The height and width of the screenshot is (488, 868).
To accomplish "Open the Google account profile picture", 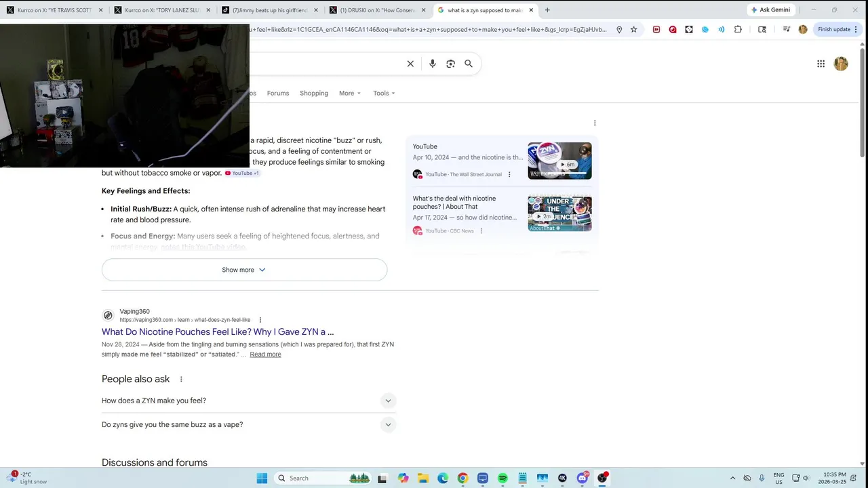I will pyautogui.click(x=841, y=64).
